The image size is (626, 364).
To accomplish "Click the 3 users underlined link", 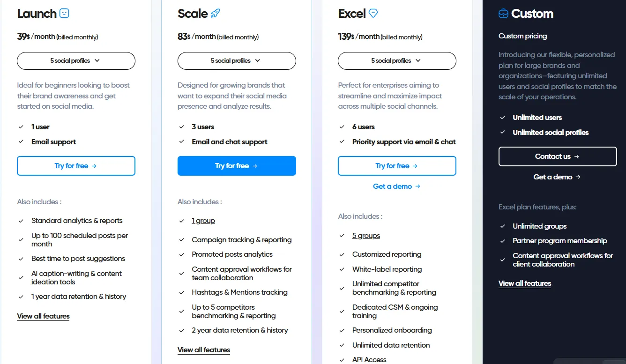I will [203, 127].
